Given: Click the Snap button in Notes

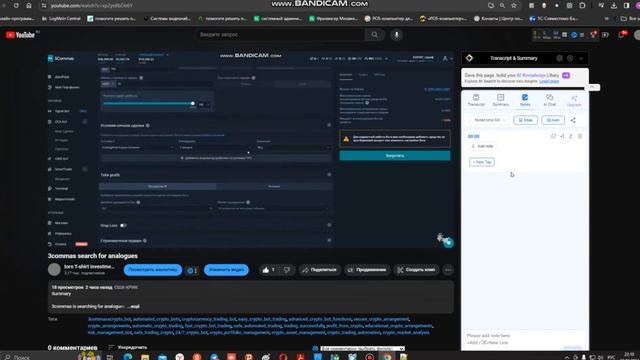Looking at the screenshot, I should (x=525, y=120).
